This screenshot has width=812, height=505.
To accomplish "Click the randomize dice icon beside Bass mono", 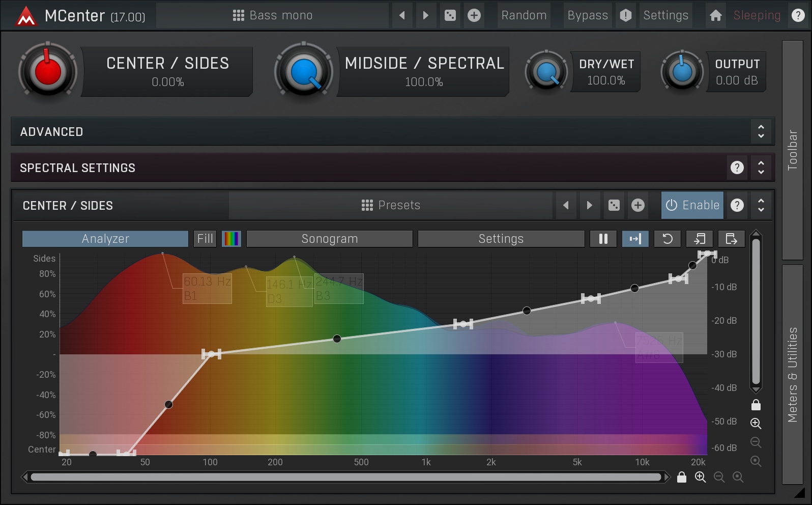I will tap(450, 15).
